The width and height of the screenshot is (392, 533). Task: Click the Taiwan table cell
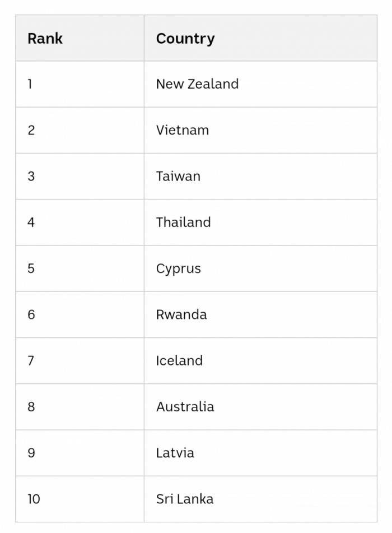pyautogui.click(x=178, y=176)
